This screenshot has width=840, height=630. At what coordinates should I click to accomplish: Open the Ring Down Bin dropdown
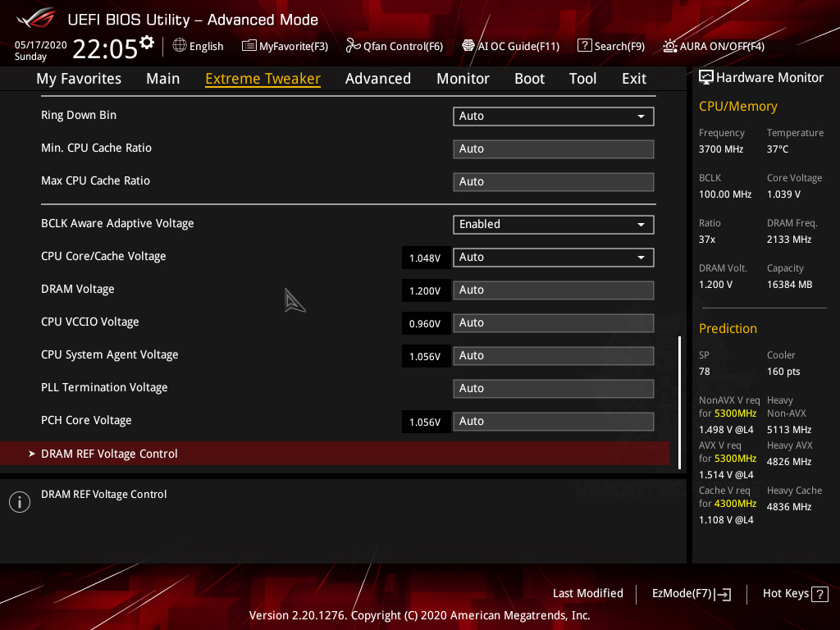coord(553,116)
